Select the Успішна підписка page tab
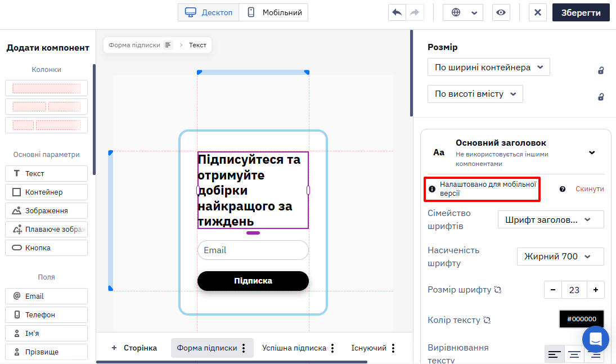This screenshot has height=364, width=616. point(294,348)
